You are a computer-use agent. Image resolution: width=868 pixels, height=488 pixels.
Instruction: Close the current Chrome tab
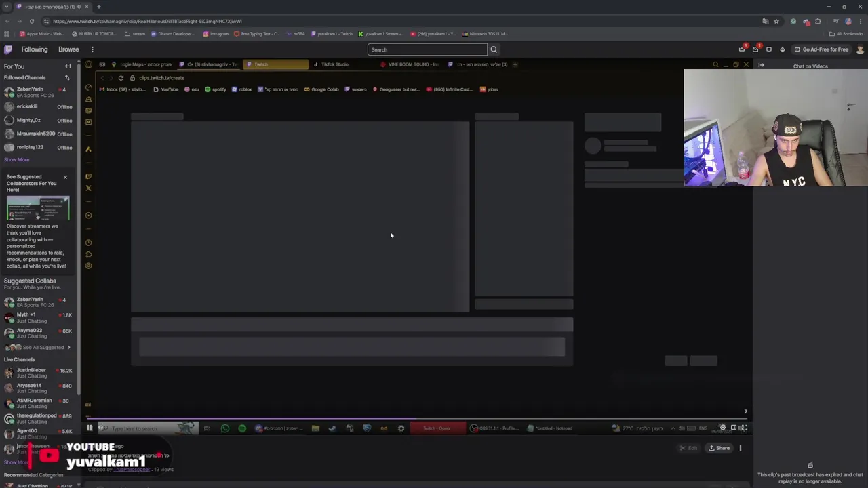tap(88, 7)
